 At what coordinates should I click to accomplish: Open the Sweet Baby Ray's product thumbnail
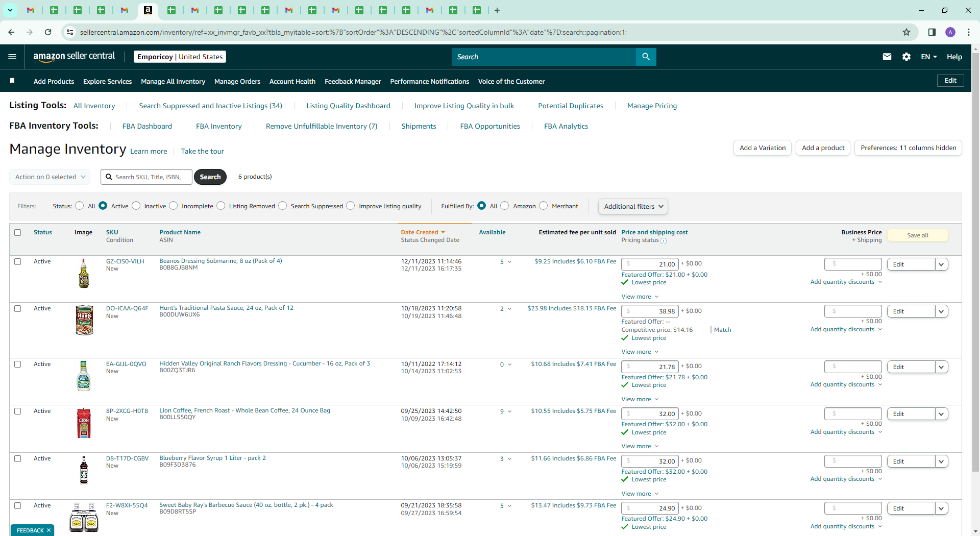pos(84,517)
